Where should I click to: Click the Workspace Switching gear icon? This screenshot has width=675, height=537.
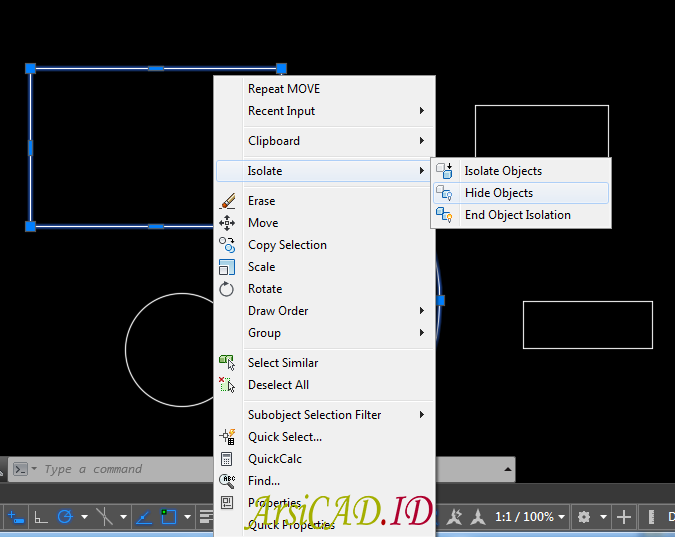(584, 517)
